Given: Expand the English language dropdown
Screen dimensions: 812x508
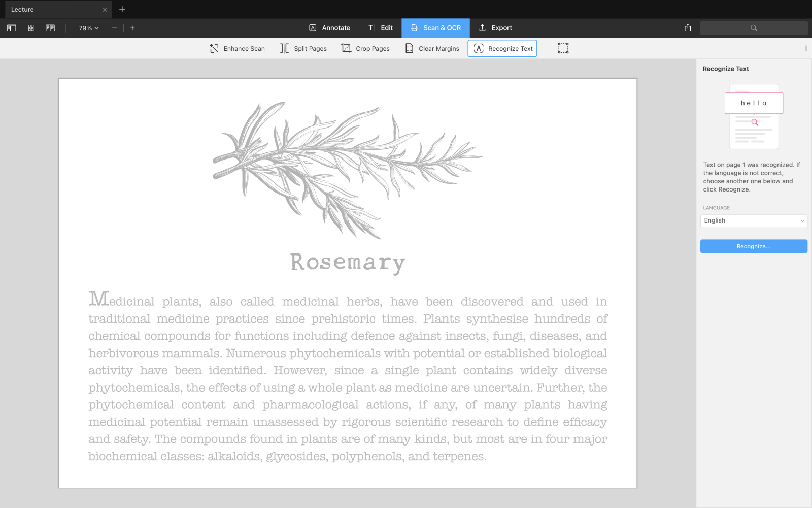Looking at the screenshot, I should 753,221.
